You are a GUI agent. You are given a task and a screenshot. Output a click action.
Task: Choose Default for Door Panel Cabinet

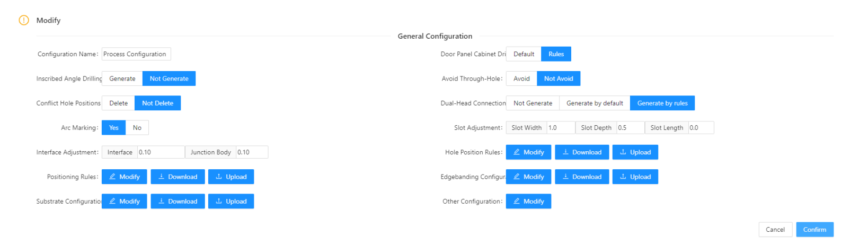pyautogui.click(x=524, y=54)
